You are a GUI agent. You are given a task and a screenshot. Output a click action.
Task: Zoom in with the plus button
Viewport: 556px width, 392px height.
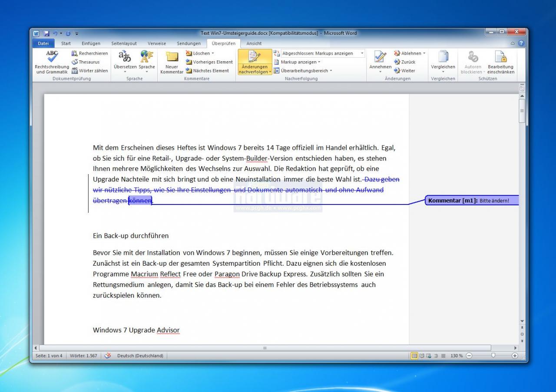tap(515, 356)
